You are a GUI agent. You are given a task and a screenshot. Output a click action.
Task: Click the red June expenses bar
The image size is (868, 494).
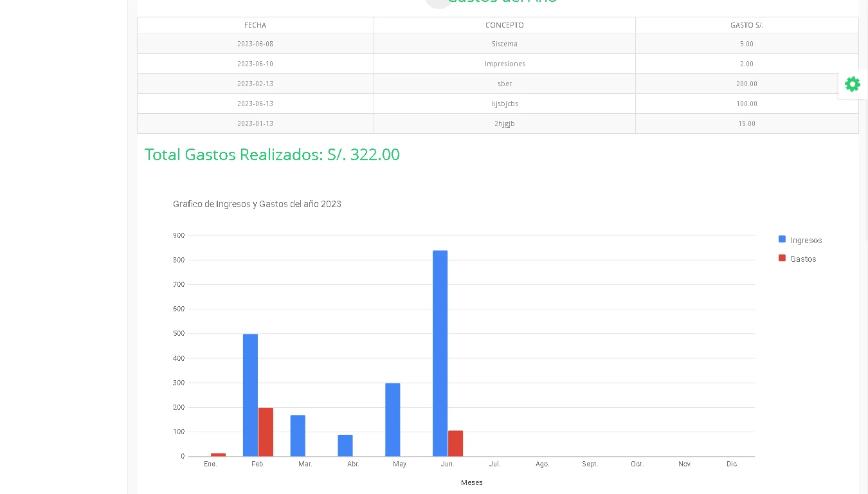point(455,443)
